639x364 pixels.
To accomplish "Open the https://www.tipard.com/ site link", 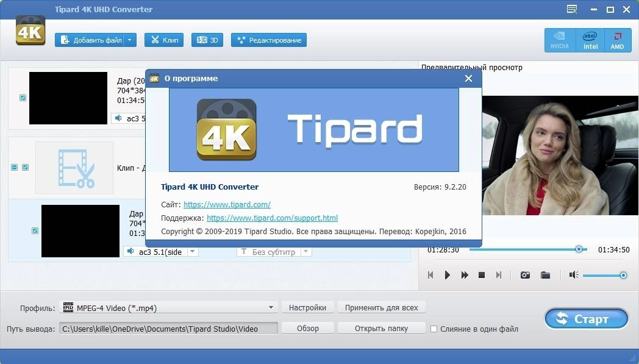I will pos(227,205).
